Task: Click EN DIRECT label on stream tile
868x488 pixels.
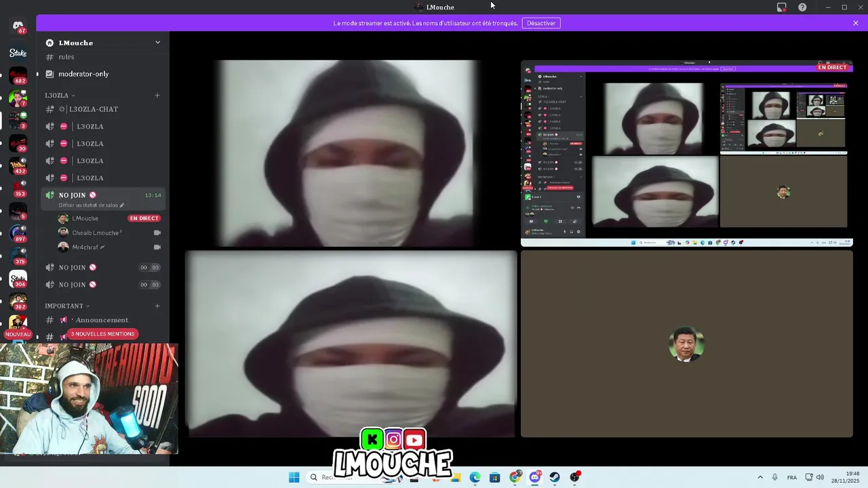Action: tap(832, 68)
